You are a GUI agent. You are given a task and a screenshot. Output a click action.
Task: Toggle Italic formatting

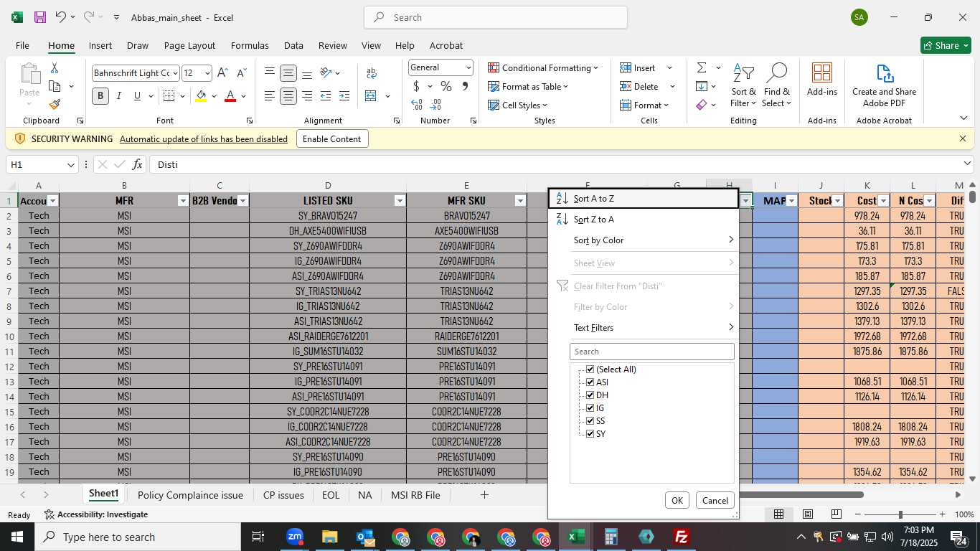click(119, 95)
